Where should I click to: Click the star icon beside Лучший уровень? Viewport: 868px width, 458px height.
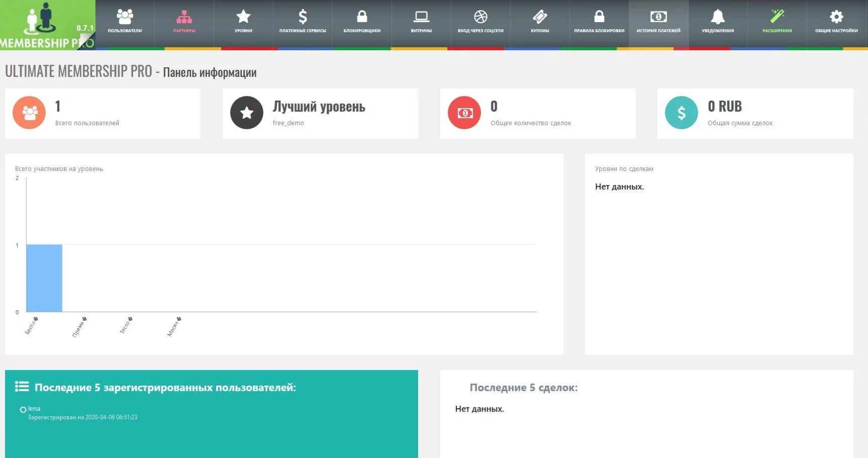246,113
